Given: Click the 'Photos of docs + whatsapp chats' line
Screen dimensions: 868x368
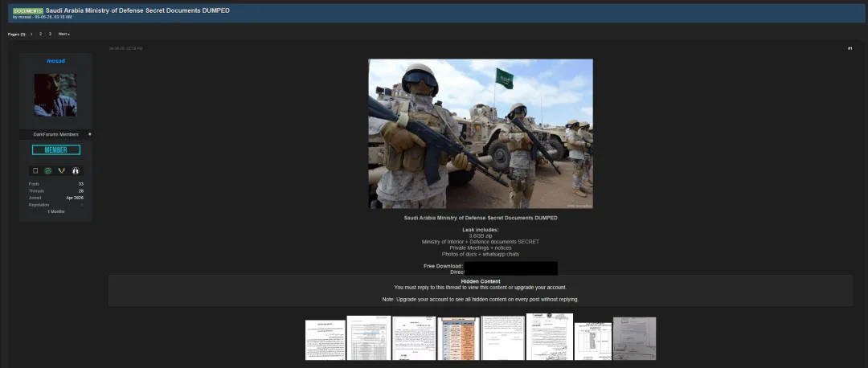Looking at the screenshot, I should coord(481,254).
